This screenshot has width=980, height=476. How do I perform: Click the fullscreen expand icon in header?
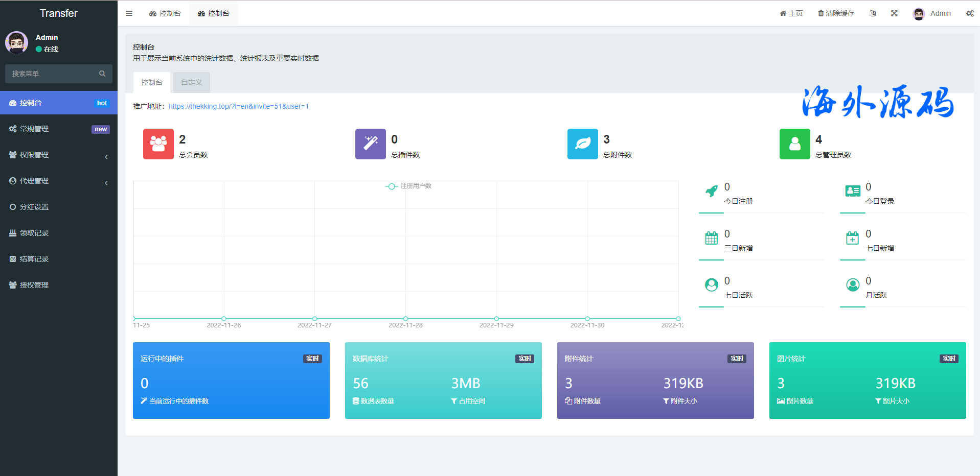click(894, 13)
